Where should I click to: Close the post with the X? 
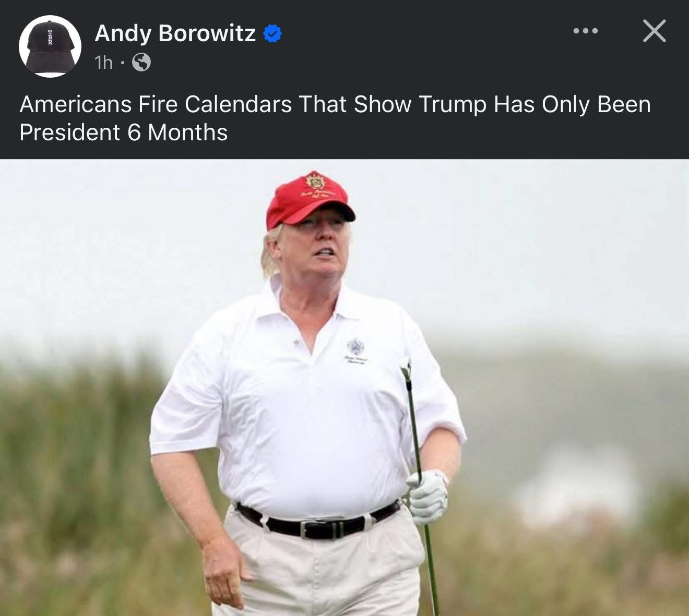click(654, 31)
